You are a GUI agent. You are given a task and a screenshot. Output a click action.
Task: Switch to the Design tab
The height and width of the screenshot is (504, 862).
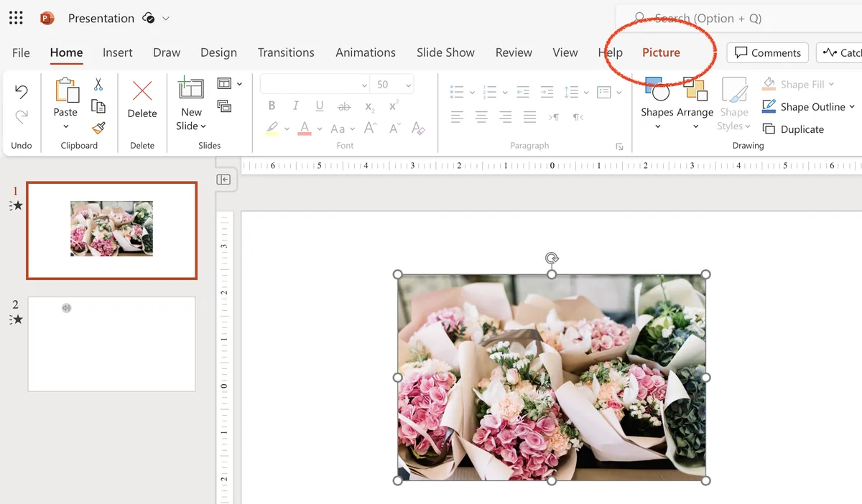[219, 52]
